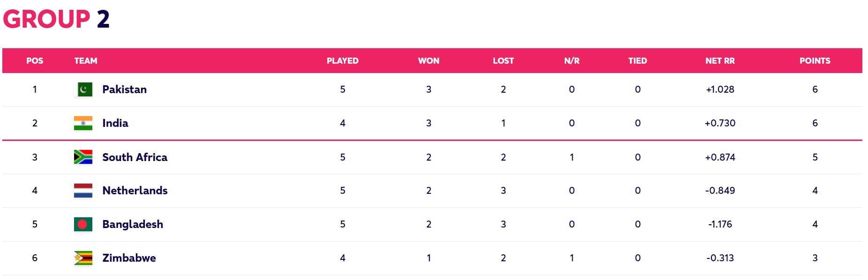Click the GROUP 2 heading

tap(56, 19)
